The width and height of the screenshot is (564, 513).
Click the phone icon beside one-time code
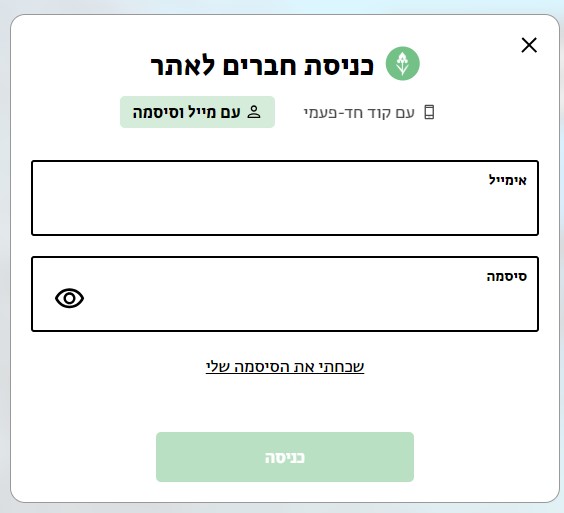point(429,112)
